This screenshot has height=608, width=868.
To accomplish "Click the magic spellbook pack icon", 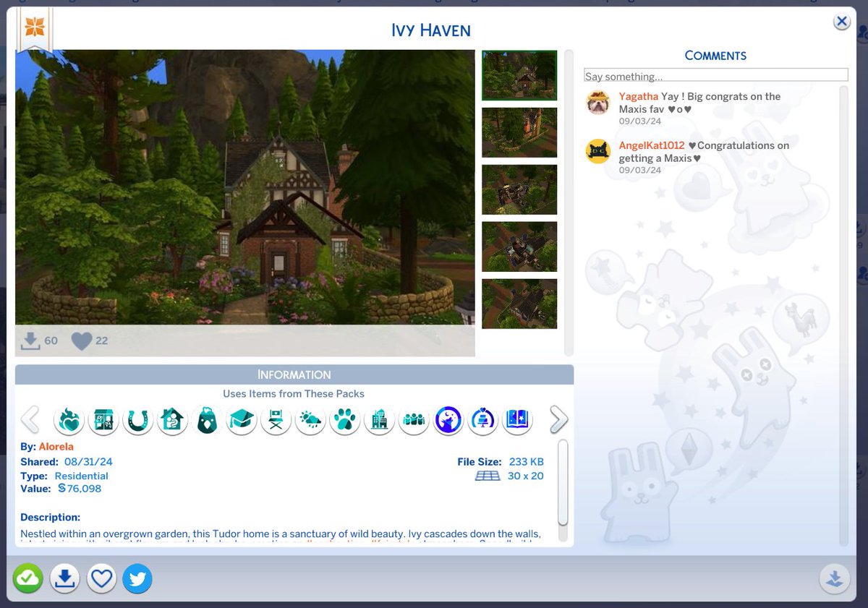I will click(517, 419).
